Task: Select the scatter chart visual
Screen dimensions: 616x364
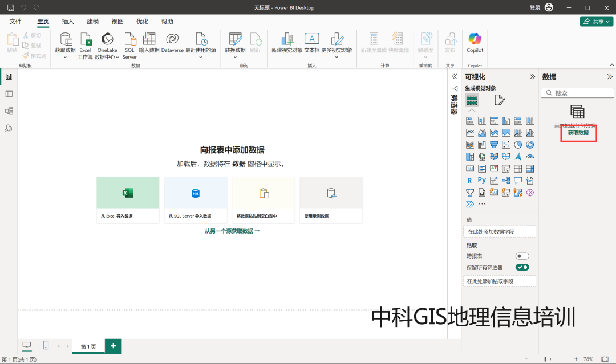Action: point(506,145)
